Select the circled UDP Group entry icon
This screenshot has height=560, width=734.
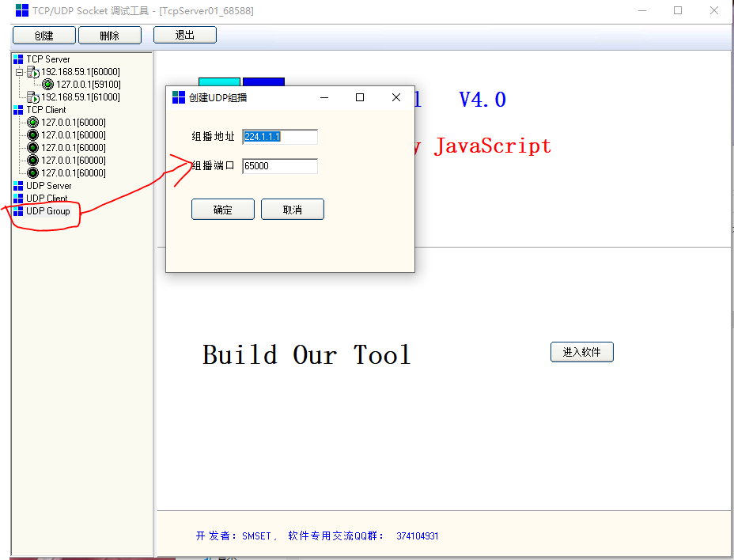pyautogui.click(x=18, y=210)
